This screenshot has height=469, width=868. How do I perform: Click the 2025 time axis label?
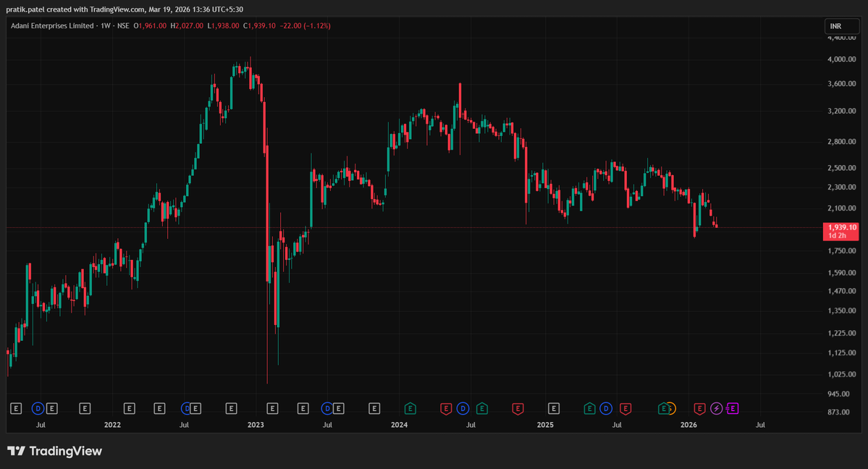tap(545, 425)
